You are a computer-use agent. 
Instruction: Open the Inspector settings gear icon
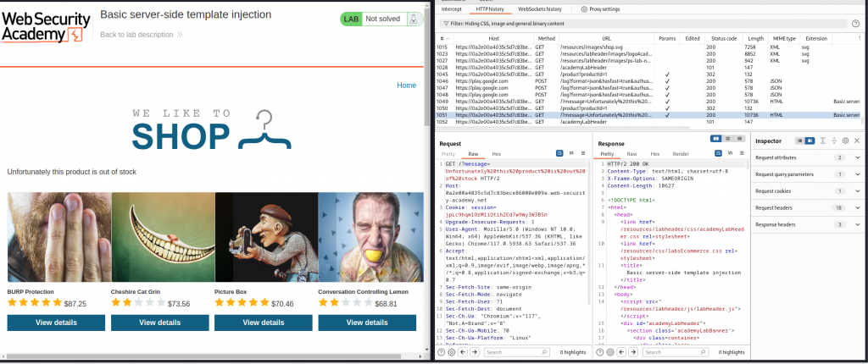(845, 141)
